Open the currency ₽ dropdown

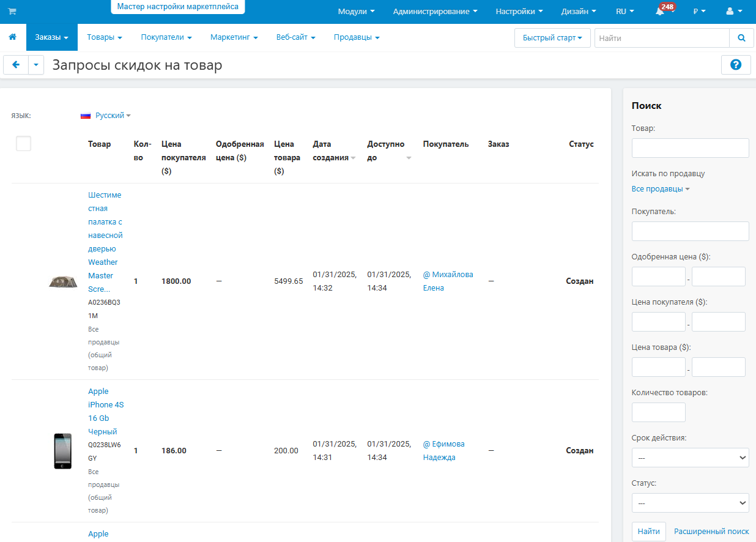[700, 12]
